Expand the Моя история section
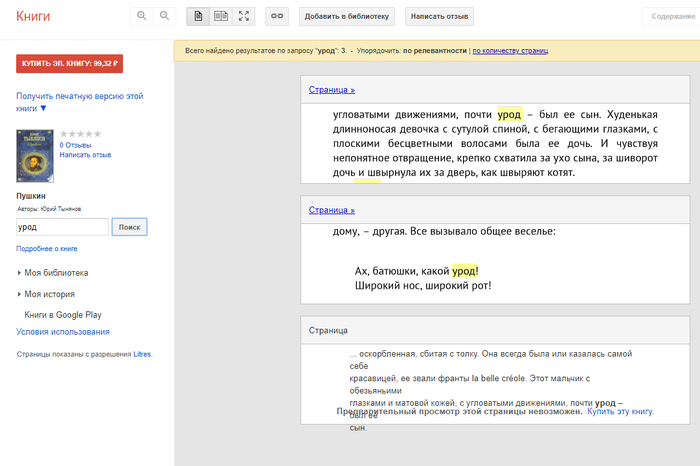 point(50,294)
